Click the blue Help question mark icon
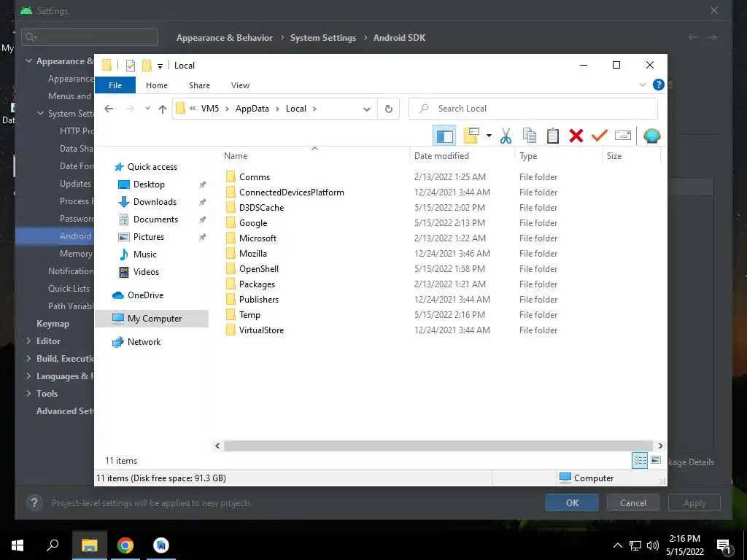 point(659,85)
